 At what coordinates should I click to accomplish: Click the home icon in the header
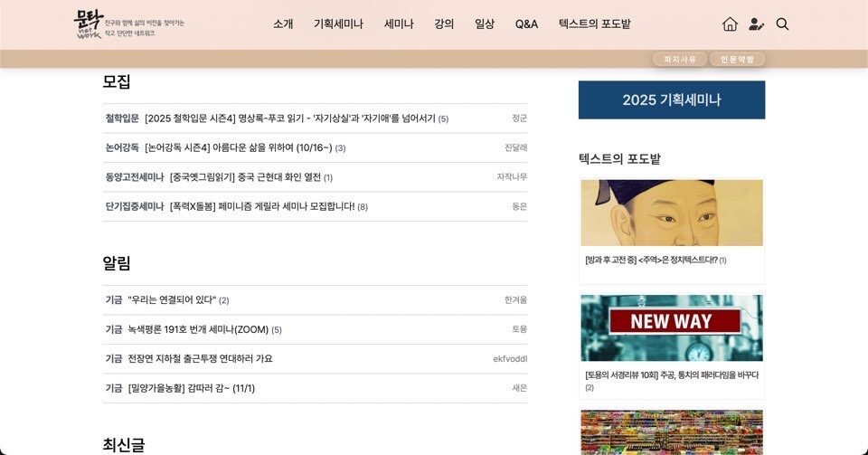click(730, 24)
